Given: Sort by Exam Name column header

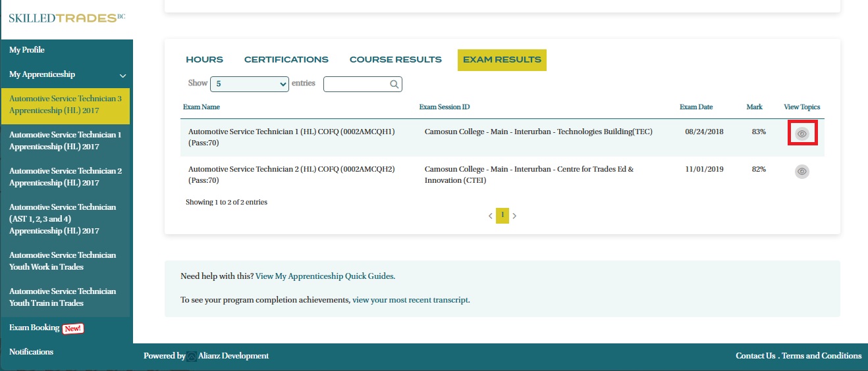Looking at the screenshot, I should pos(202,107).
